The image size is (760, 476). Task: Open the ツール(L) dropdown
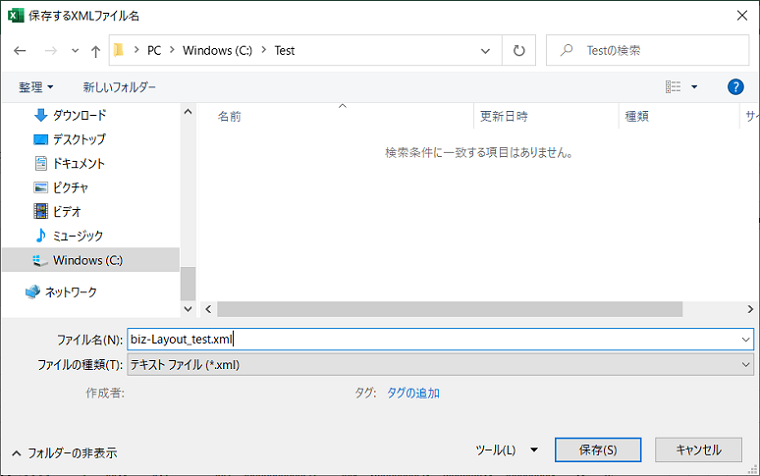coord(507,450)
